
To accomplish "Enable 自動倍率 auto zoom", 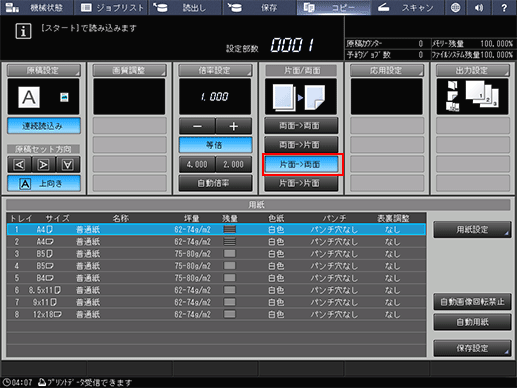I will (215, 183).
